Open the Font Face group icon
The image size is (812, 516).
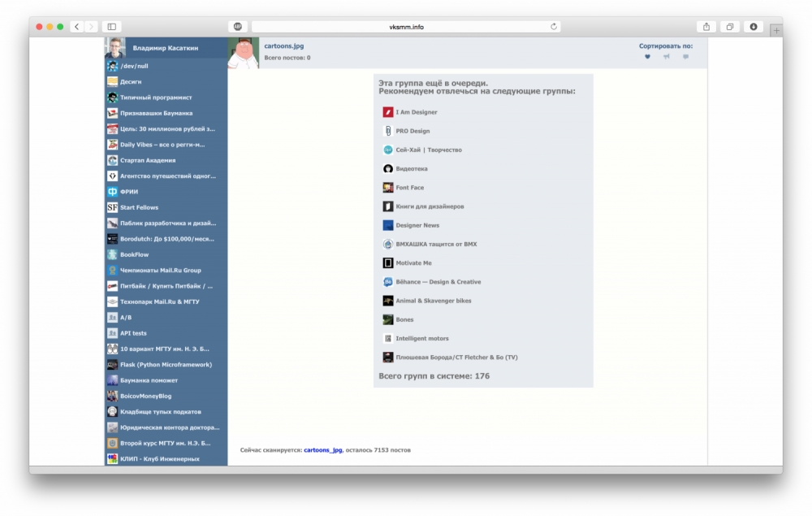388,188
